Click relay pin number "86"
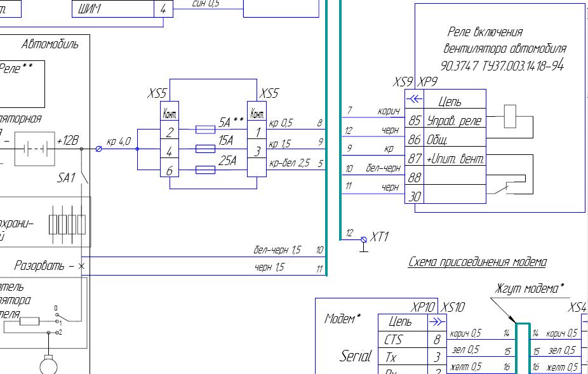The height and width of the screenshot is (374, 588). [x=415, y=140]
